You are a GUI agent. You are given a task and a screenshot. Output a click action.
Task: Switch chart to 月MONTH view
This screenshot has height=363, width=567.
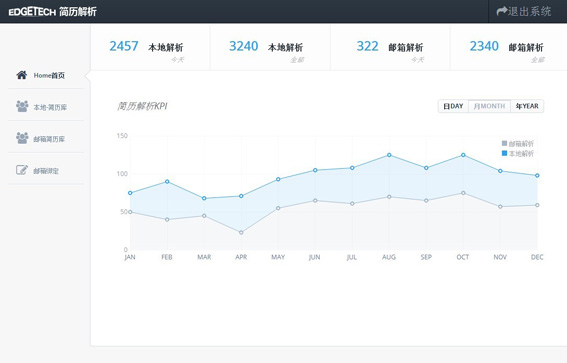489,106
